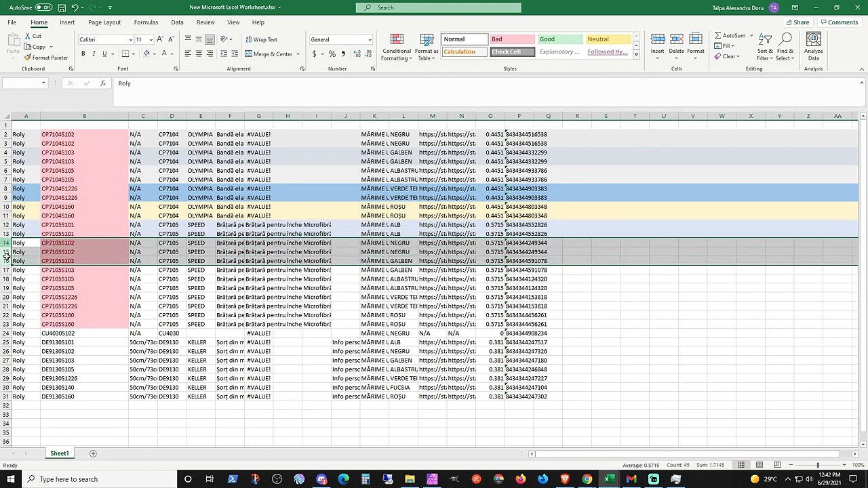The width and height of the screenshot is (868, 488).
Task: Apply the Good cell style
Action: point(560,39)
